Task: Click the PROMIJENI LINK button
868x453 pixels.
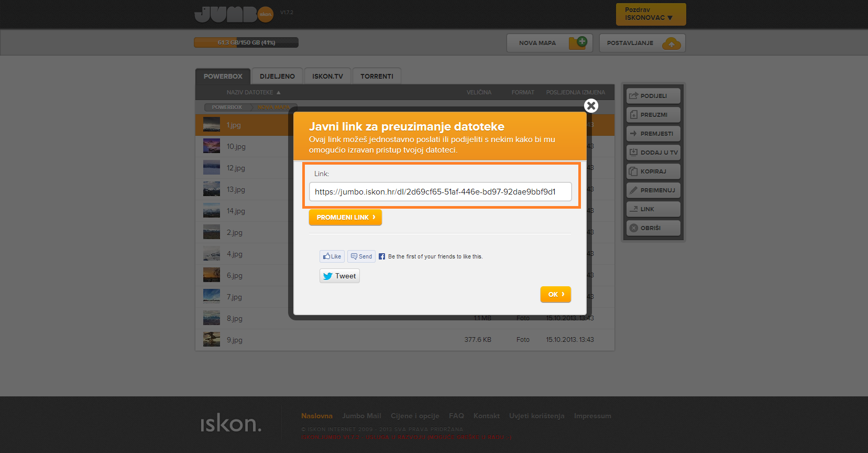Action: tap(345, 217)
